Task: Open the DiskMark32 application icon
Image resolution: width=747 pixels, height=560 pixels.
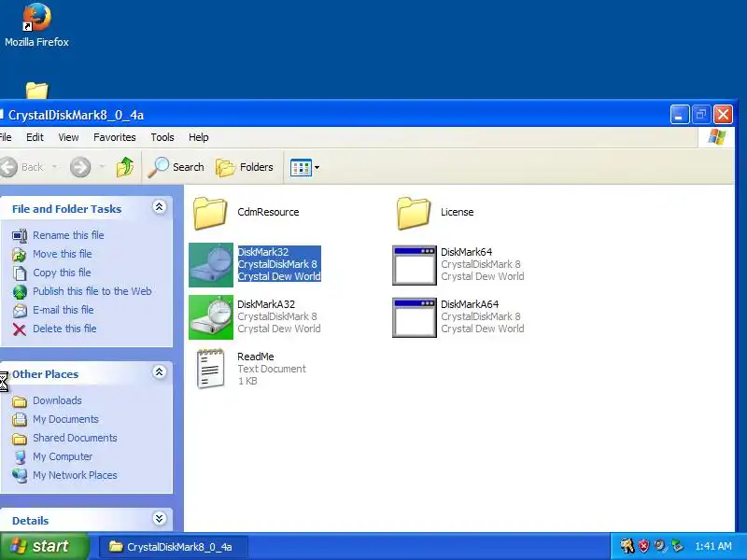Action: (x=211, y=265)
